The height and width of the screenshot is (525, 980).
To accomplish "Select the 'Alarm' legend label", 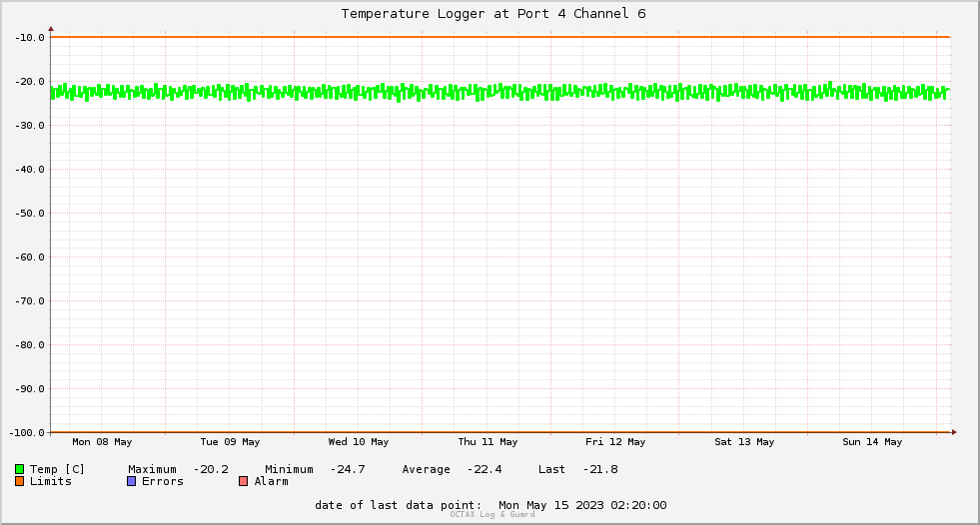I will pyautogui.click(x=272, y=481).
